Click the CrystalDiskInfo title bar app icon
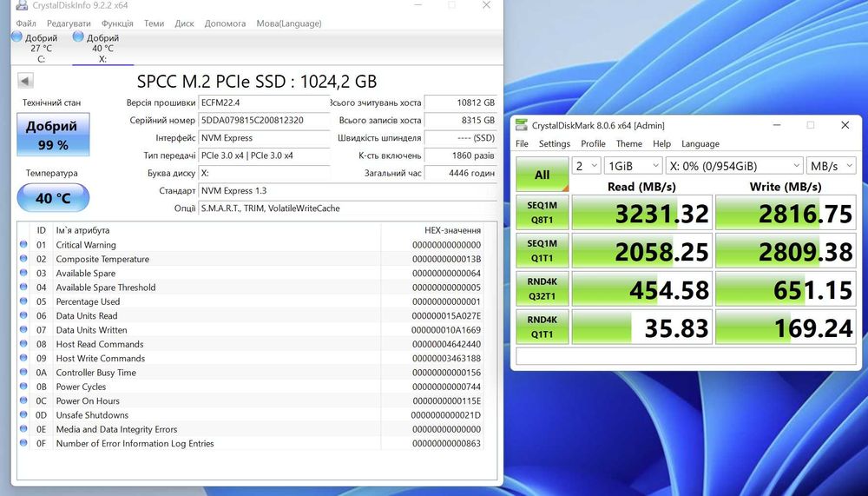Screen dimensions: 868x496 point(22,5)
